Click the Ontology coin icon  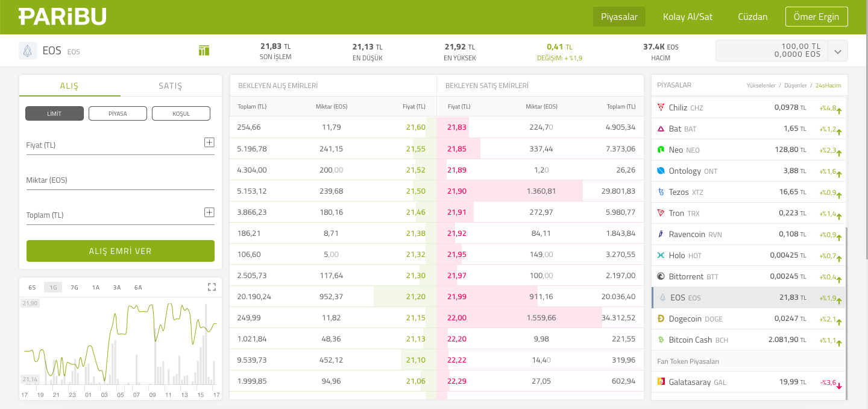tap(661, 171)
